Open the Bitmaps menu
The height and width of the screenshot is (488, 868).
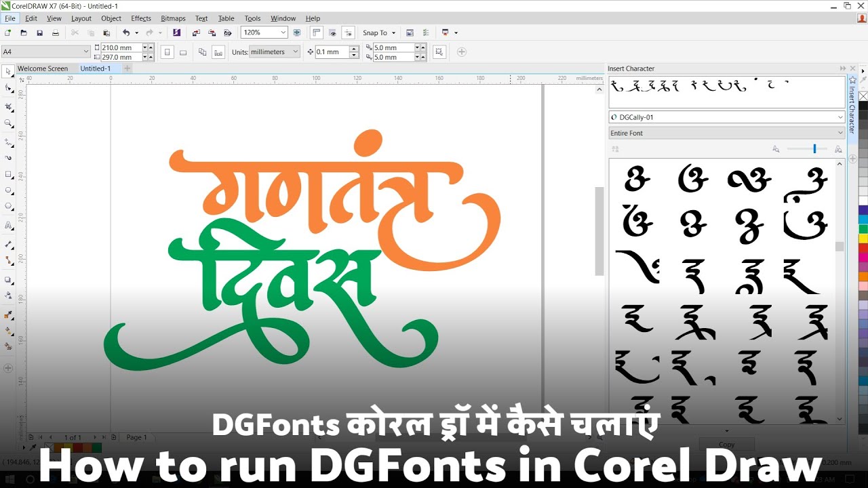[x=173, y=18]
